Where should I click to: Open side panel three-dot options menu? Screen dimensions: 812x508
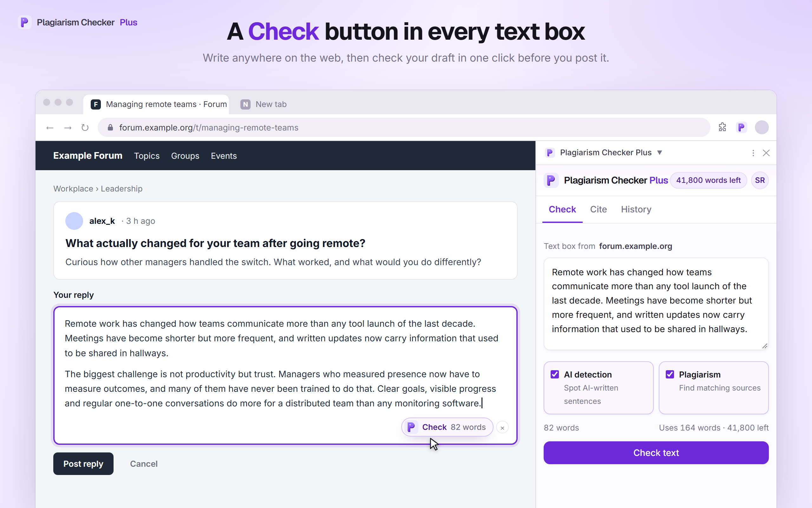(x=753, y=153)
